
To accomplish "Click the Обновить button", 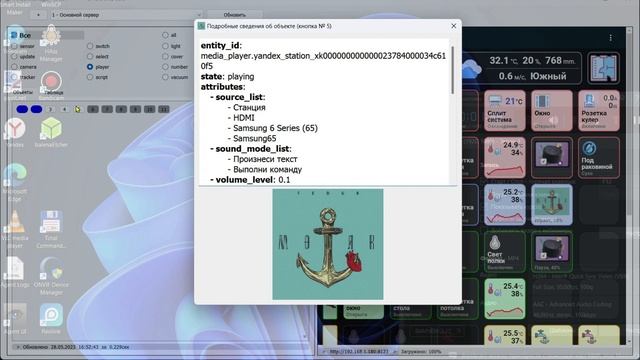I will [x=235, y=15].
